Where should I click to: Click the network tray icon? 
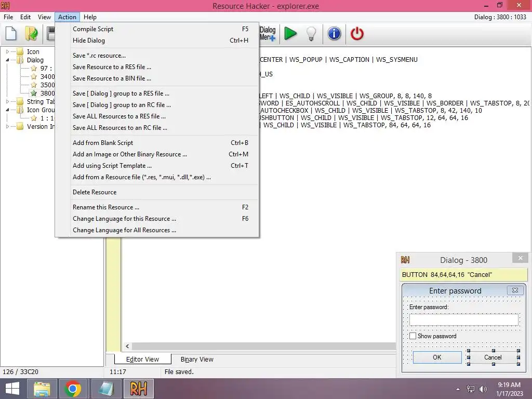pos(471,389)
